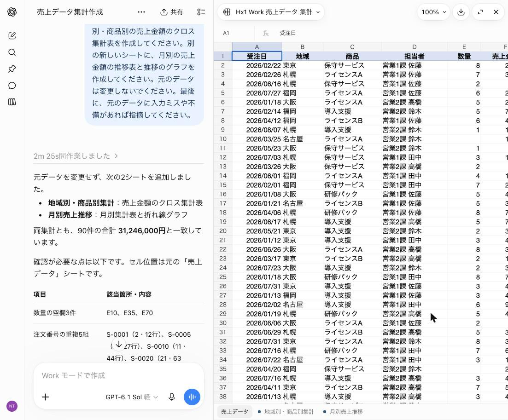
Task: Select column A header
Action: [x=257, y=47]
